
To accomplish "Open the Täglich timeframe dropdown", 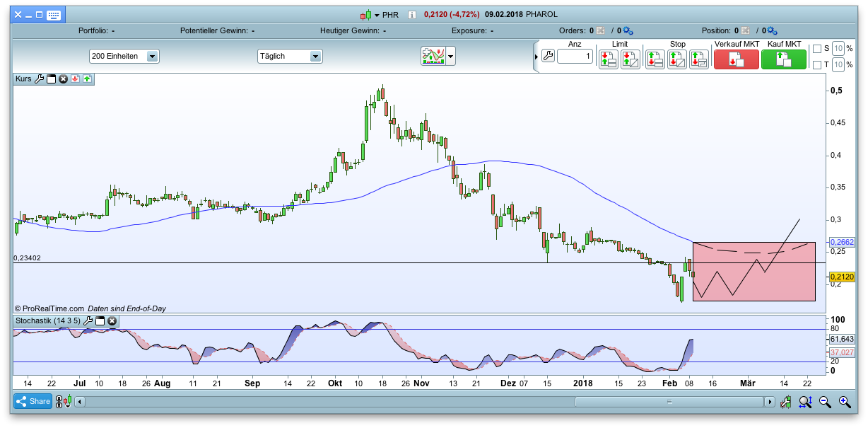I will (290, 56).
